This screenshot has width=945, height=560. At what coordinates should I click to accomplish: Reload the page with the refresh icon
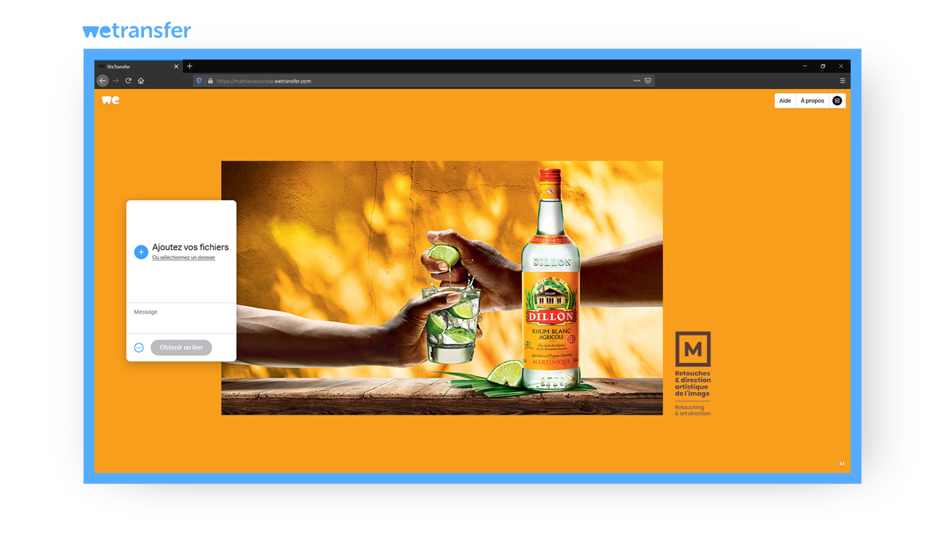tap(128, 80)
